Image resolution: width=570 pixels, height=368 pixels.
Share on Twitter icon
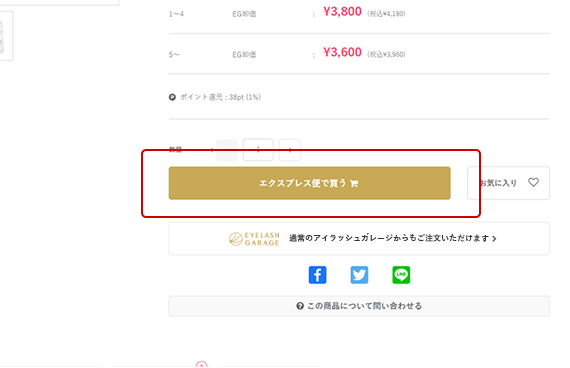359,275
